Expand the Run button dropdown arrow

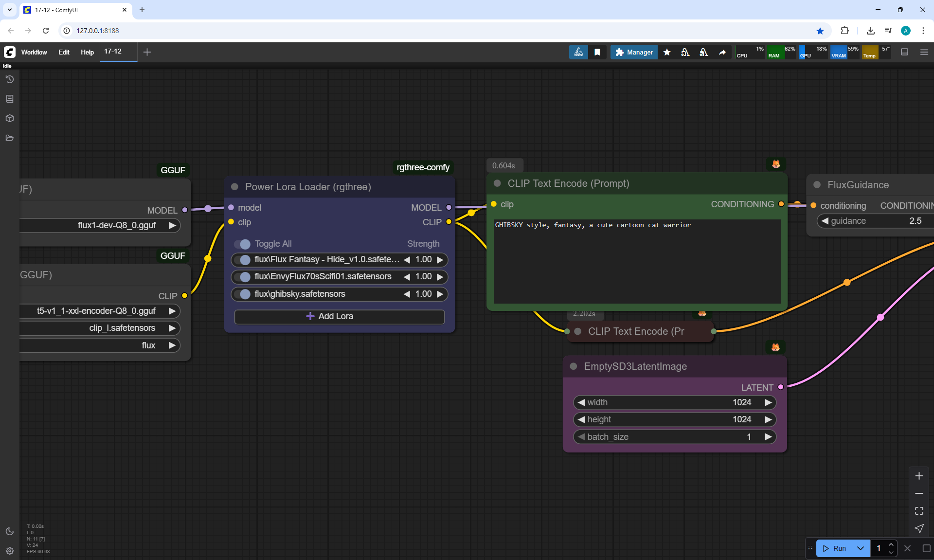click(861, 548)
